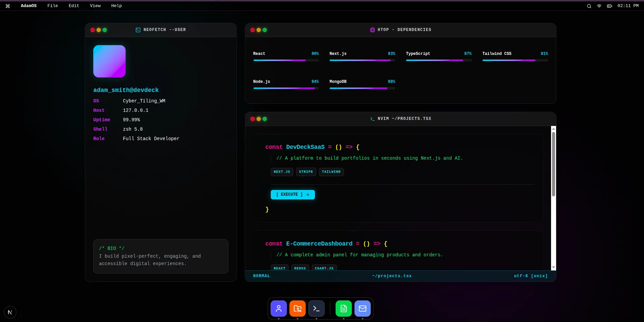Open the File menu

coord(53,6)
